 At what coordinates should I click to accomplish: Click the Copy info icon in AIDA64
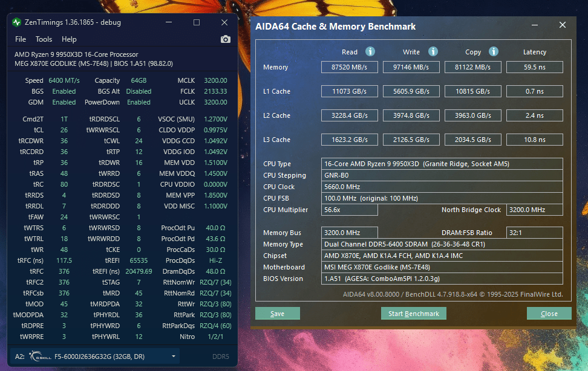coord(494,52)
